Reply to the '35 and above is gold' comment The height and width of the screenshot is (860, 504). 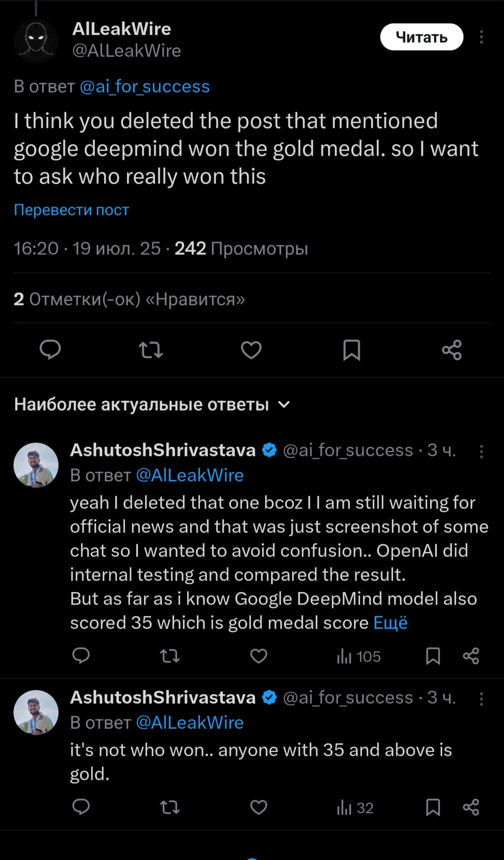point(81,807)
